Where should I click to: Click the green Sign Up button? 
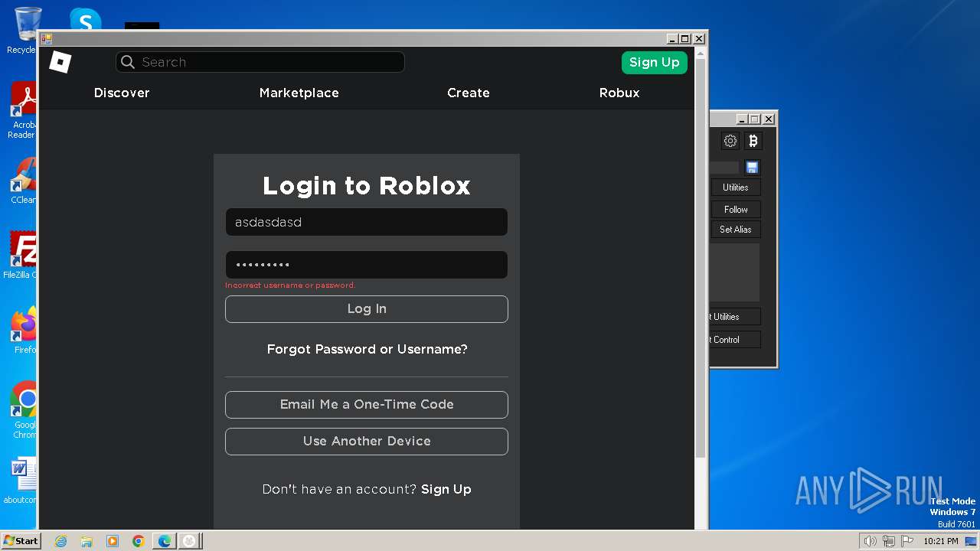tap(655, 63)
